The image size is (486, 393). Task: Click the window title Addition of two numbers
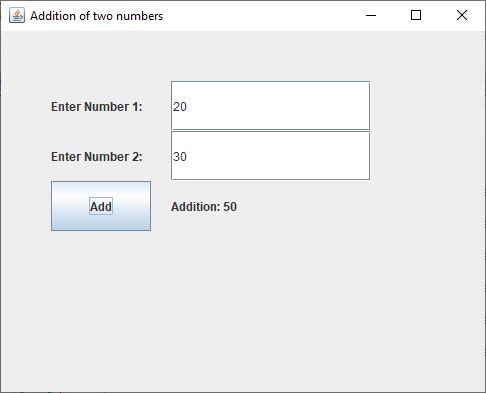coord(96,16)
